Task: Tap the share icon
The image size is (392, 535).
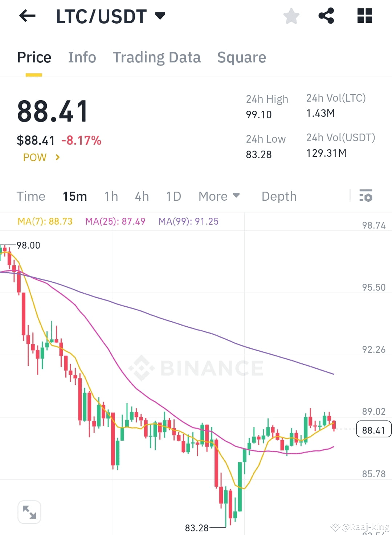Action: click(326, 16)
